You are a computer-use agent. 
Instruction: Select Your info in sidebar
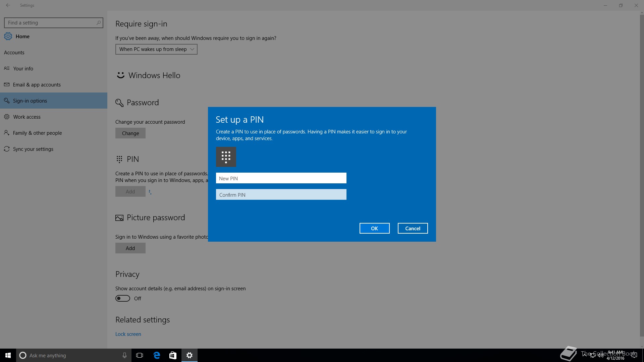pos(54,68)
